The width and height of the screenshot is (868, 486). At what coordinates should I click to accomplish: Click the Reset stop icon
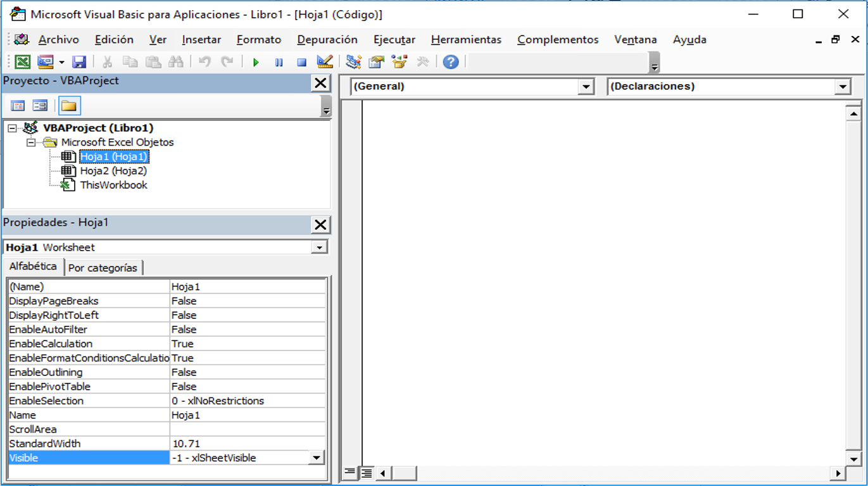tap(302, 62)
